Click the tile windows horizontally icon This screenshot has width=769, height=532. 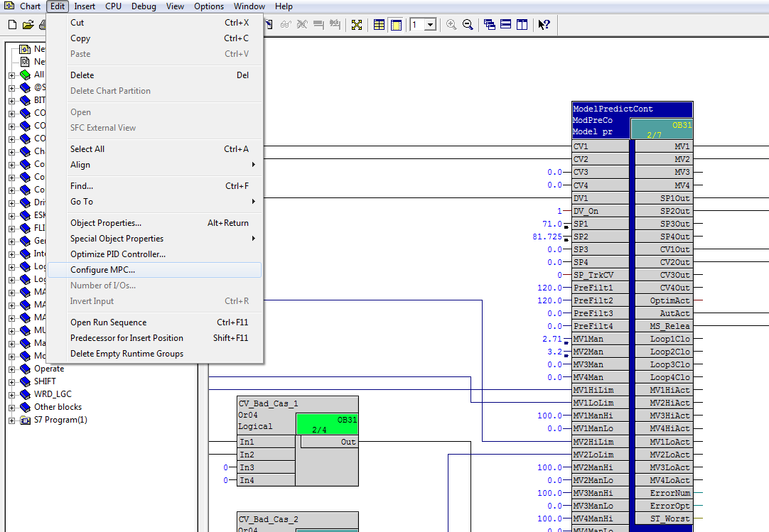click(x=506, y=25)
